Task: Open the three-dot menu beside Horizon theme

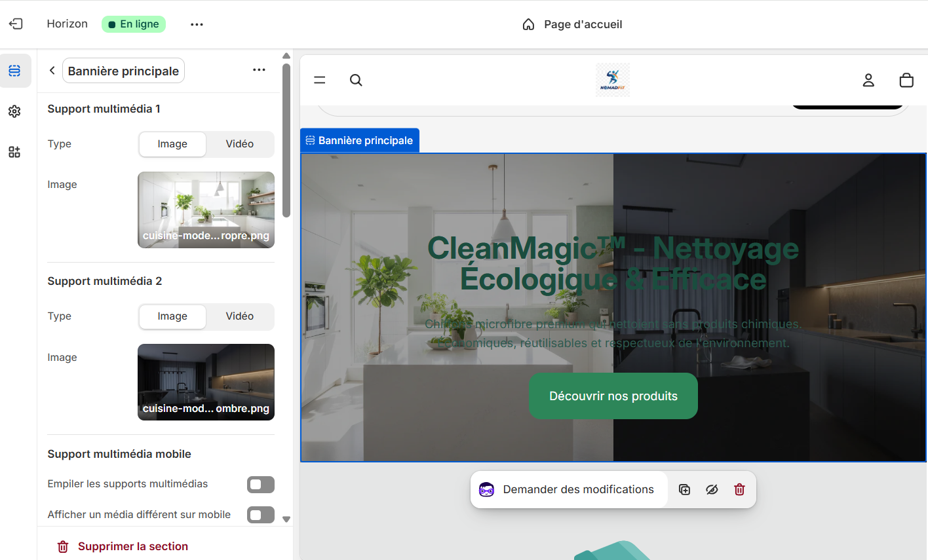Action: click(x=197, y=24)
